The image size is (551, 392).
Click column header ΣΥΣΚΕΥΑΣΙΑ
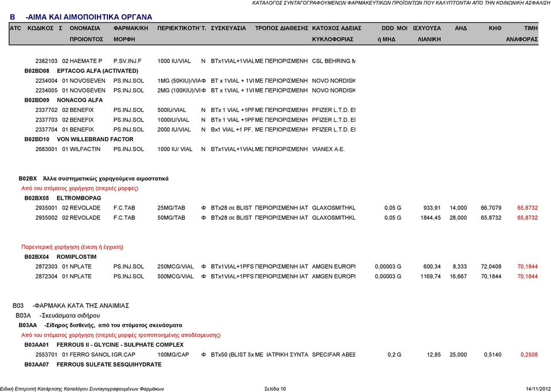click(x=228, y=28)
